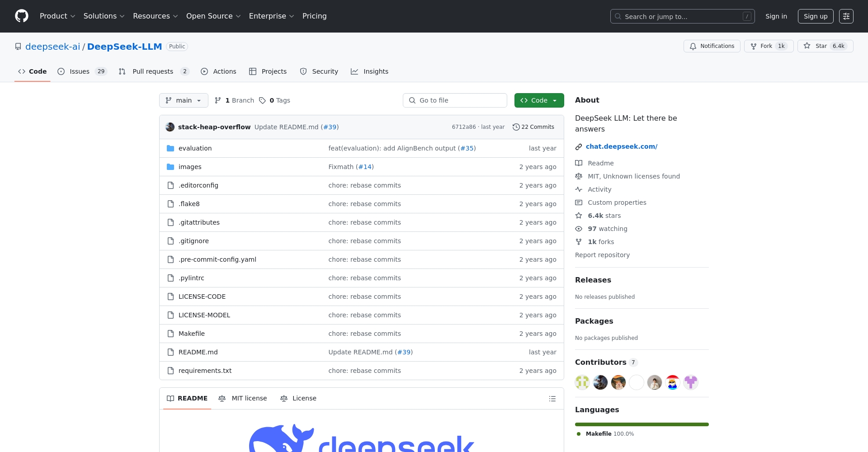868x452 pixels.
Task: Open the deepseek-ai organization link
Action: (x=52, y=47)
